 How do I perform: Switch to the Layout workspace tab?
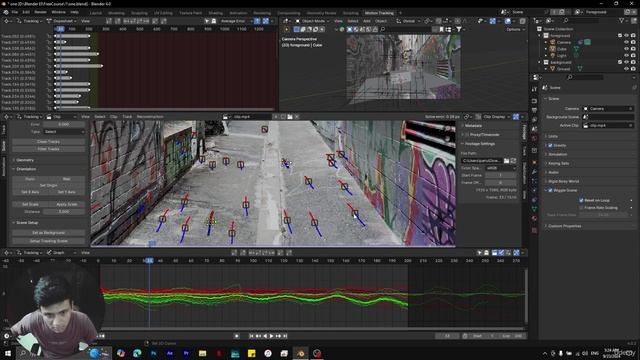(x=96, y=13)
